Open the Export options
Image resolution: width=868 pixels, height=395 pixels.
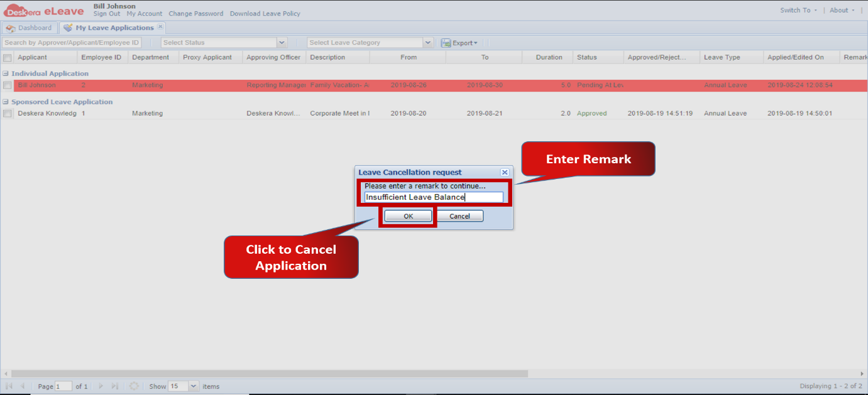coord(461,42)
